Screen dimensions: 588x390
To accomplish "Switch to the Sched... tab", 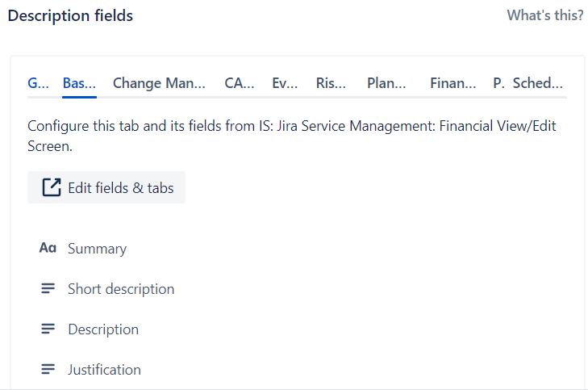I will coord(538,83).
